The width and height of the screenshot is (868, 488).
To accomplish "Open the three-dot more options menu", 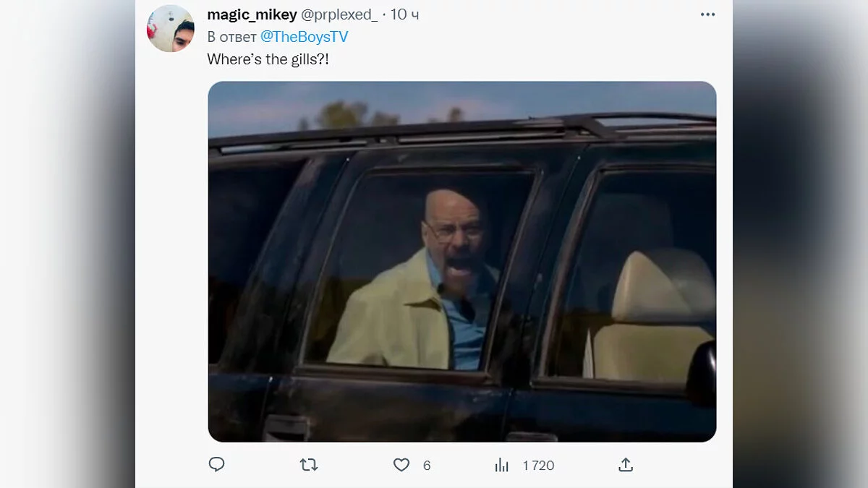I will click(x=707, y=15).
